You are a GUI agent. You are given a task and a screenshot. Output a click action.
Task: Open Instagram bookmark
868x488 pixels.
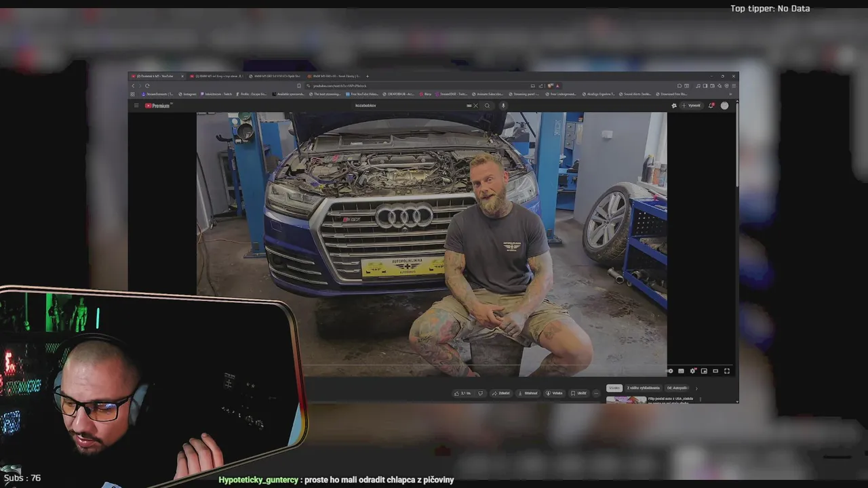click(x=186, y=94)
